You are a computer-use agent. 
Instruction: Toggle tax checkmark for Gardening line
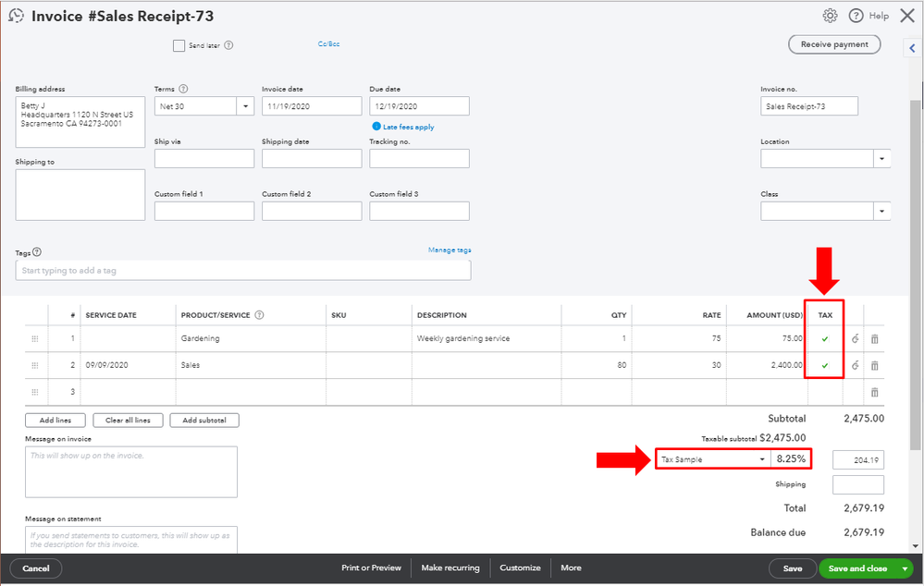point(825,338)
